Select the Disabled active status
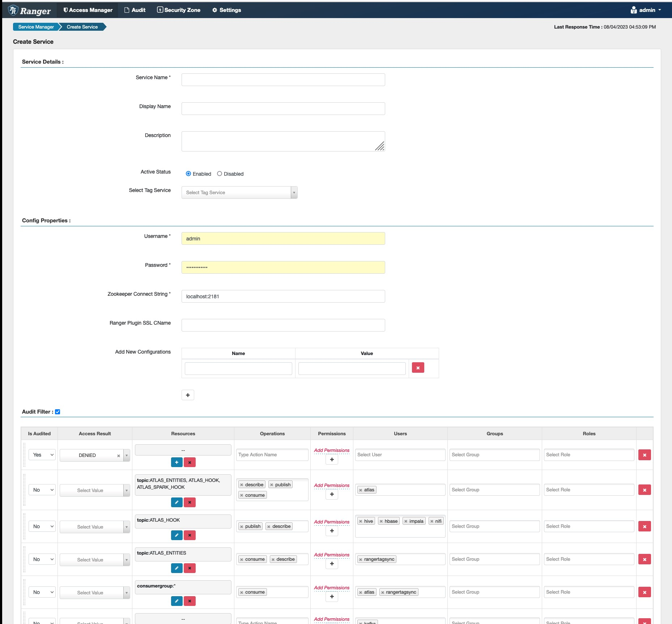This screenshot has height=624, width=672. (220, 174)
